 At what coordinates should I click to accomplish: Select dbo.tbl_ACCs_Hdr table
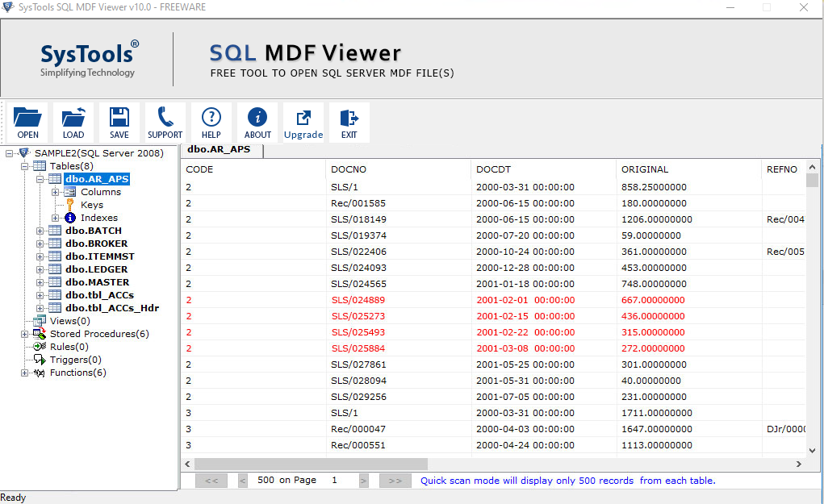click(112, 308)
